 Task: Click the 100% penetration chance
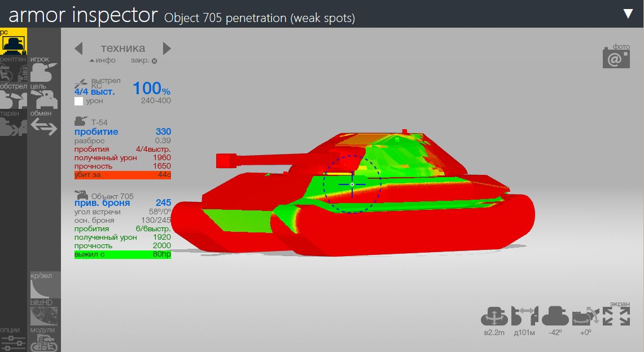point(152,89)
